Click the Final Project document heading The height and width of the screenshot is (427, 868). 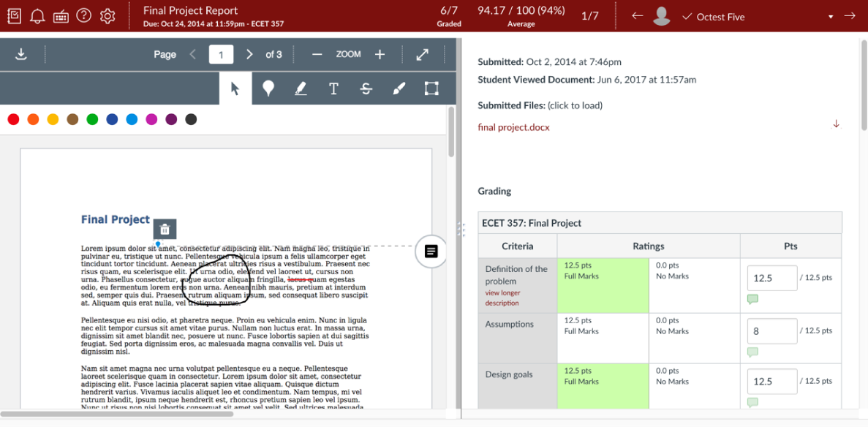pyautogui.click(x=115, y=219)
